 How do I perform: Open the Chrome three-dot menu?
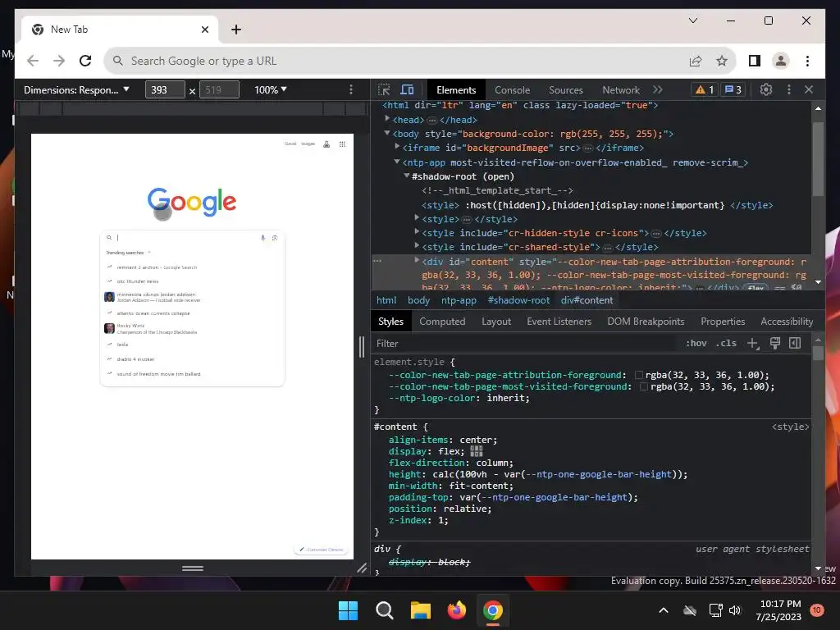(x=807, y=61)
